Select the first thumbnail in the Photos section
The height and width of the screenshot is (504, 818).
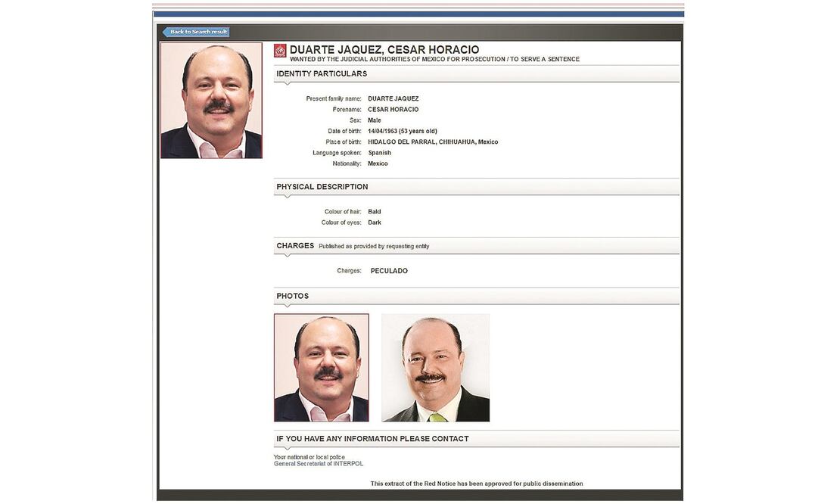coord(321,368)
